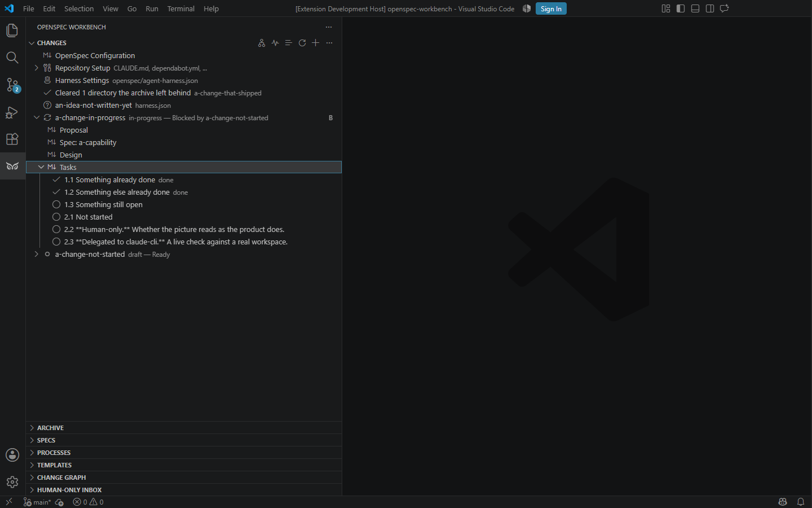Collapse the Changes section
The height and width of the screenshot is (508, 812).
[x=32, y=43]
